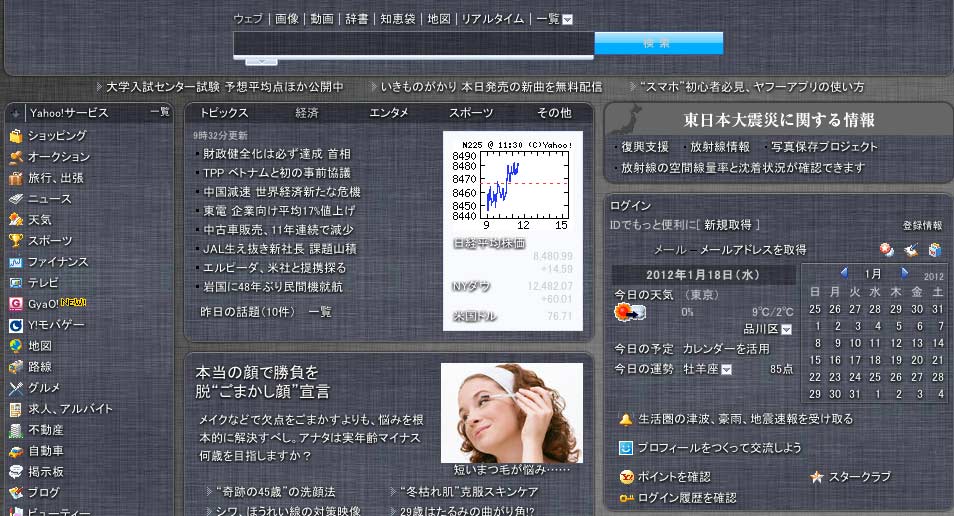Click the blue shopping bag icon in mail row

tap(935, 249)
